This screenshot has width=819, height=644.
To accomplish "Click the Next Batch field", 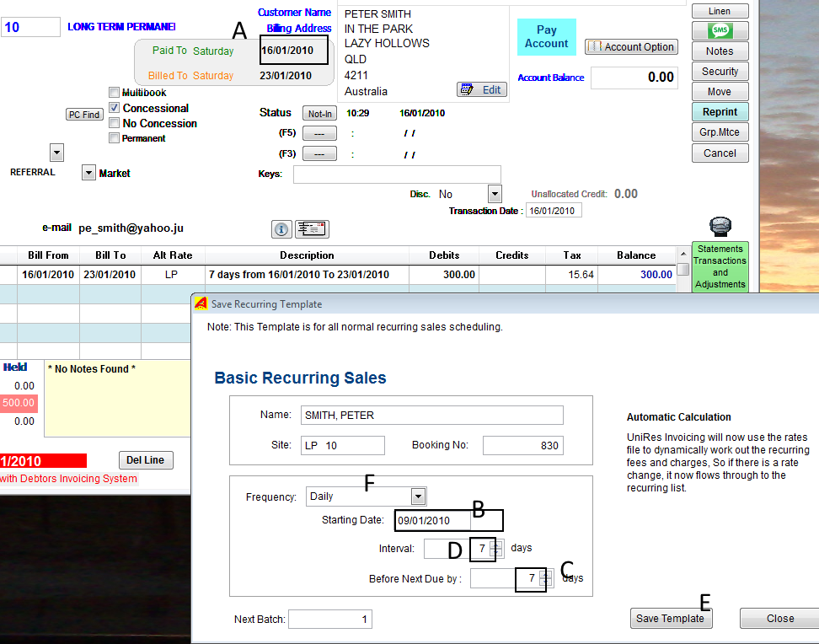I will tap(330, 620).
